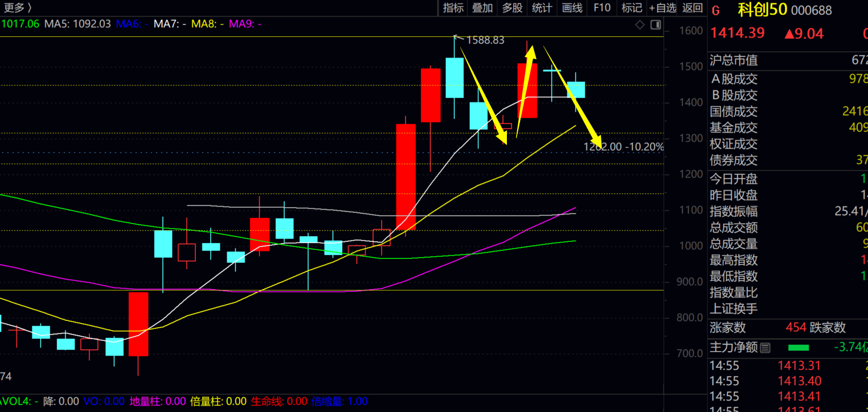Screen dimensions: 868x412
Task: Click the diamond icon above the chart
Action: pos(640,24)
